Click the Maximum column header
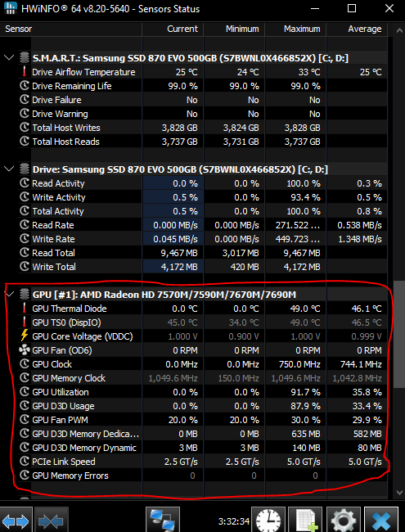 pyautogui.click(x=295, y=29)
